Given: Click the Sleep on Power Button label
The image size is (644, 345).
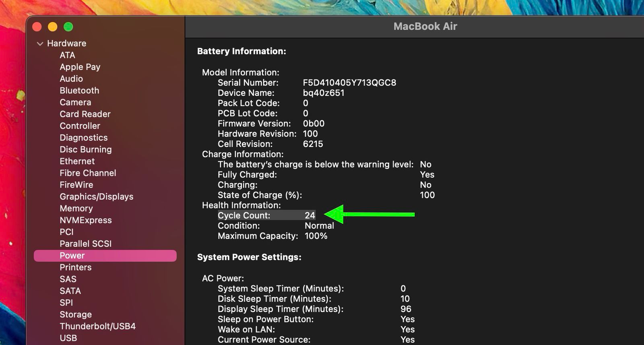Looking at the screenshot, I should (x=266, y=319).
